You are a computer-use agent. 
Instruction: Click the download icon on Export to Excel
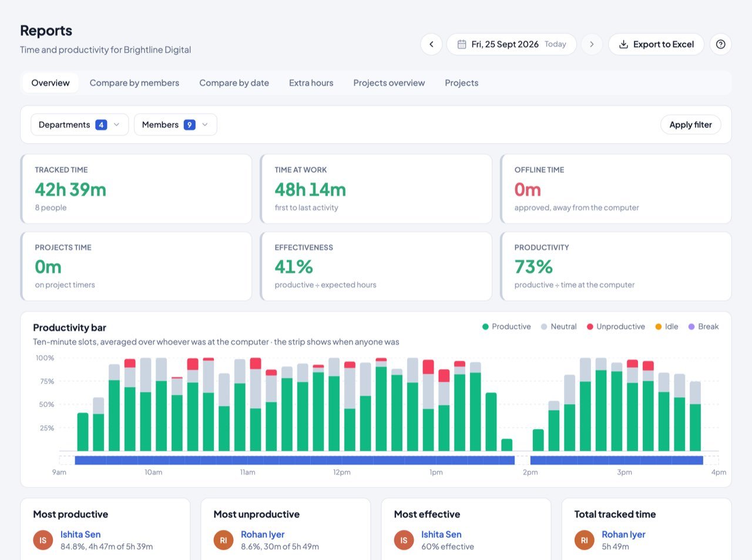pyautogui.click(x=623, y=44)
